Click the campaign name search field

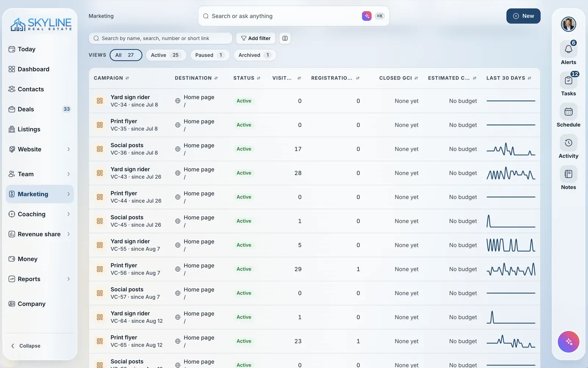[160, 38]
